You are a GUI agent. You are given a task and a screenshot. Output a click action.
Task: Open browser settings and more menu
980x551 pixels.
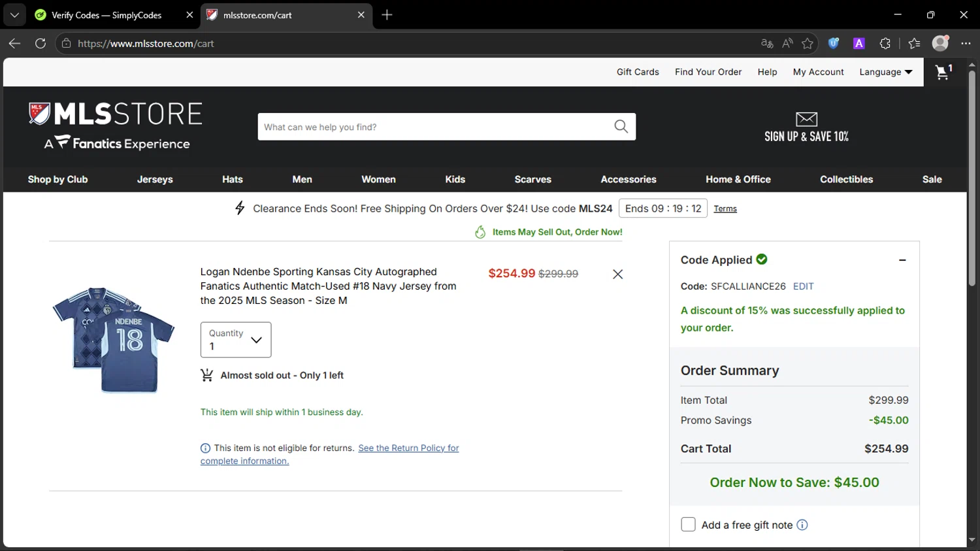point(966,44)
